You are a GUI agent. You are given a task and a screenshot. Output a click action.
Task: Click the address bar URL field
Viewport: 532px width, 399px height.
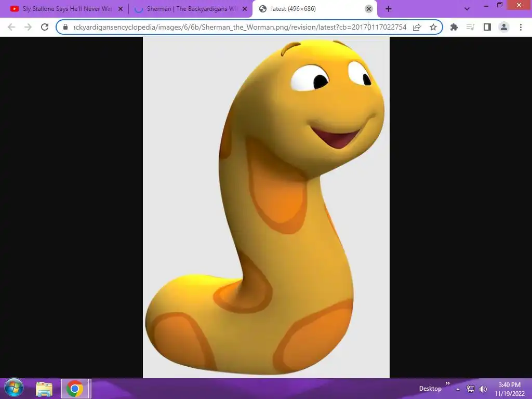pos(240,27)
